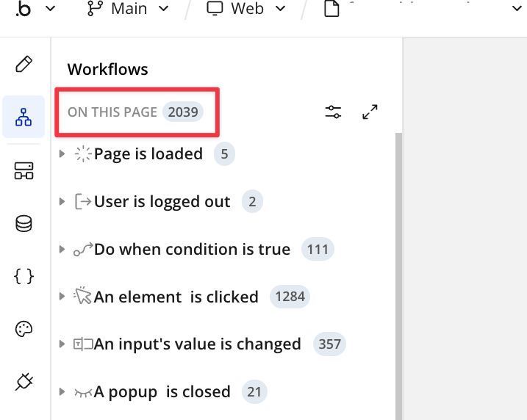This screenshot has width=527, height=420.
Task: Click An input's value is changed label
Action: click(197, 344)
